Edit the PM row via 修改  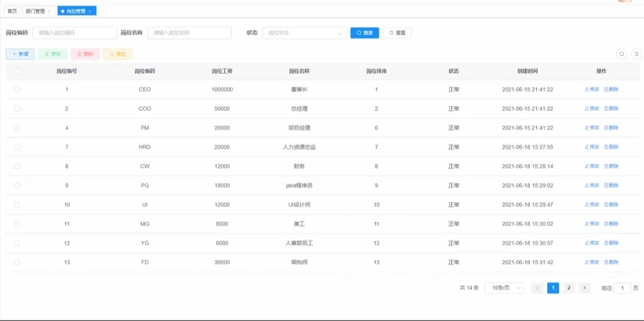592,128
